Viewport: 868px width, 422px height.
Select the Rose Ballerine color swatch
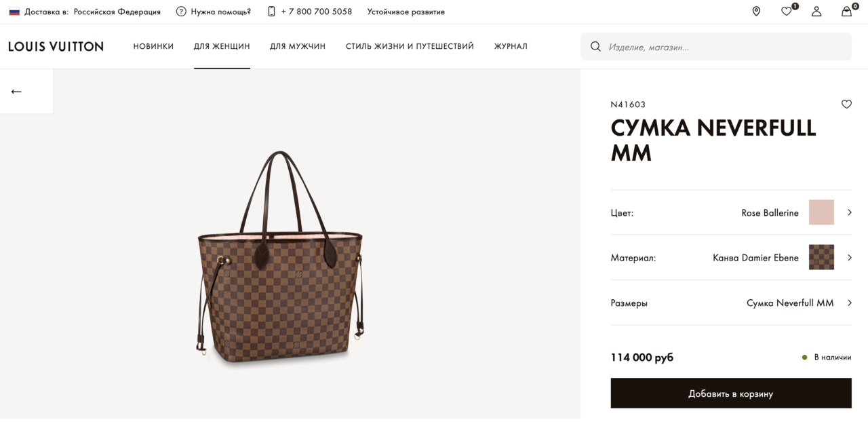coord(821,212)
